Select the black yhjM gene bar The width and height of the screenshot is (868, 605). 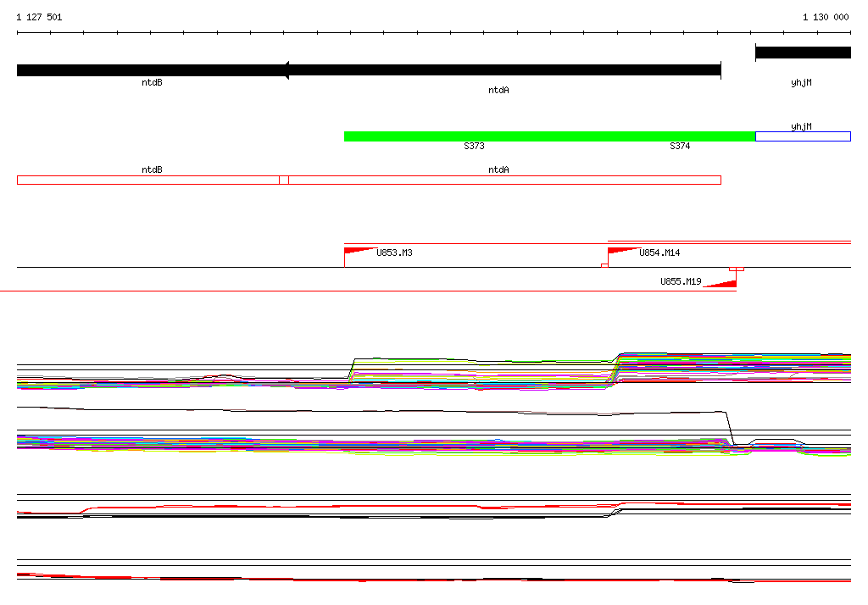(x=803, y=53)
